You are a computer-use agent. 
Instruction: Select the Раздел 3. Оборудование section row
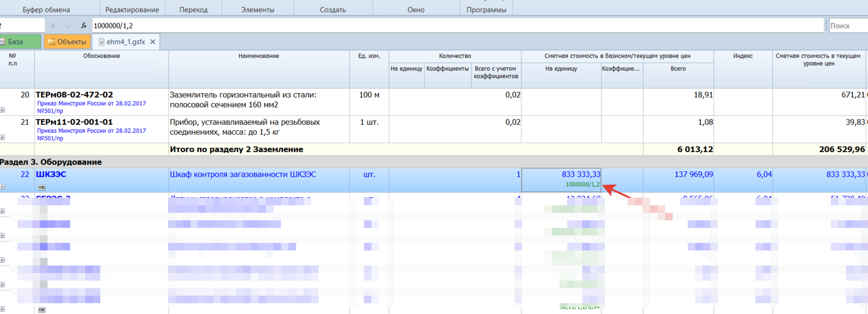(x=51, y=162)
